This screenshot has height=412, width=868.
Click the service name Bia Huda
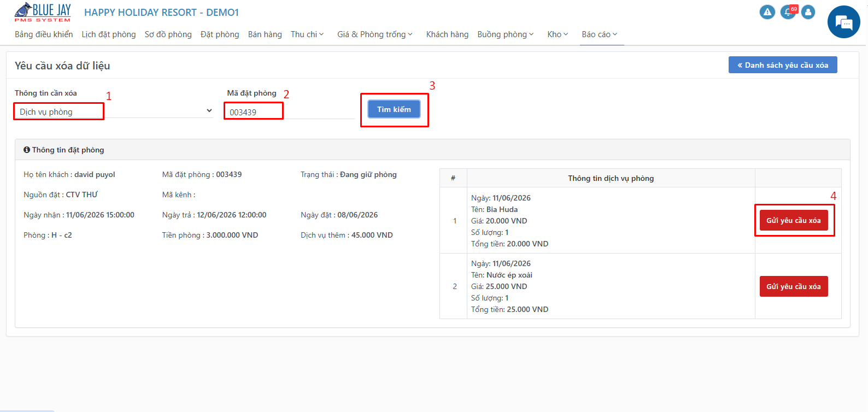click(x=502, y=209)
